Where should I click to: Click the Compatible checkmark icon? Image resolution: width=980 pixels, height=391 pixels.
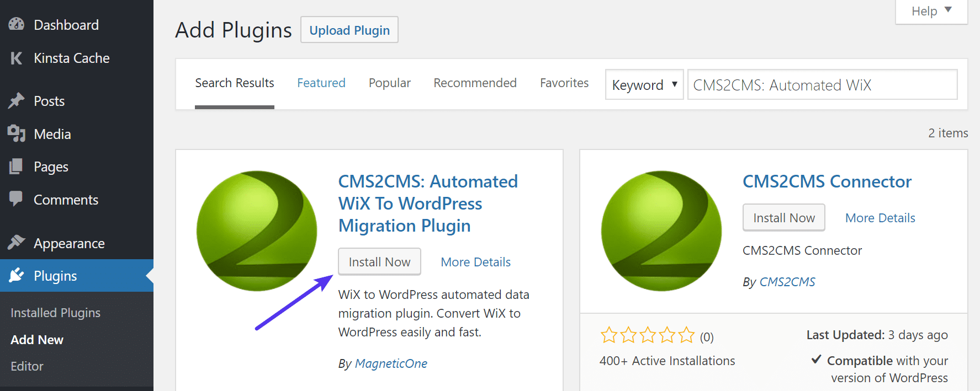coord(817,360)
